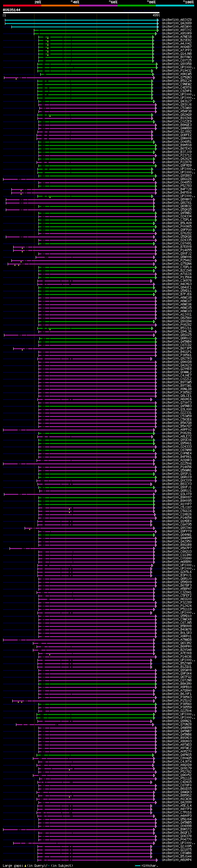Image resolution: width=197 pixels, height=868 pixels.
Task: Select the UniRef100_P38561 label
Action: pyautogui.click(x=177, y=355)
